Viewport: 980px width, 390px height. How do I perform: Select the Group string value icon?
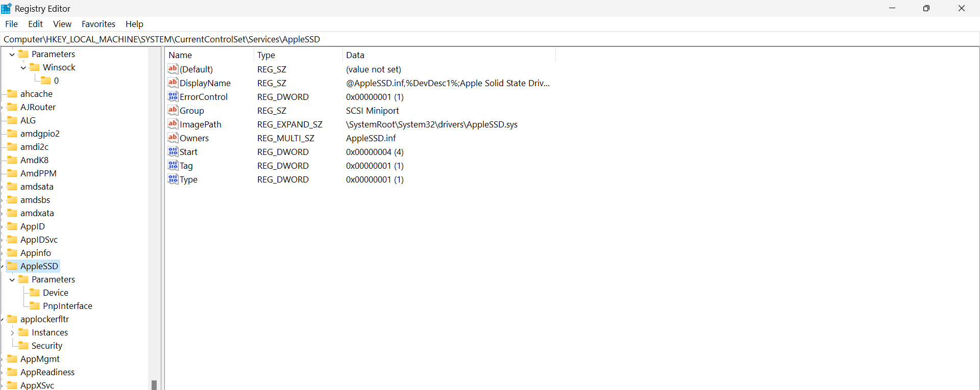coord(173,110)
